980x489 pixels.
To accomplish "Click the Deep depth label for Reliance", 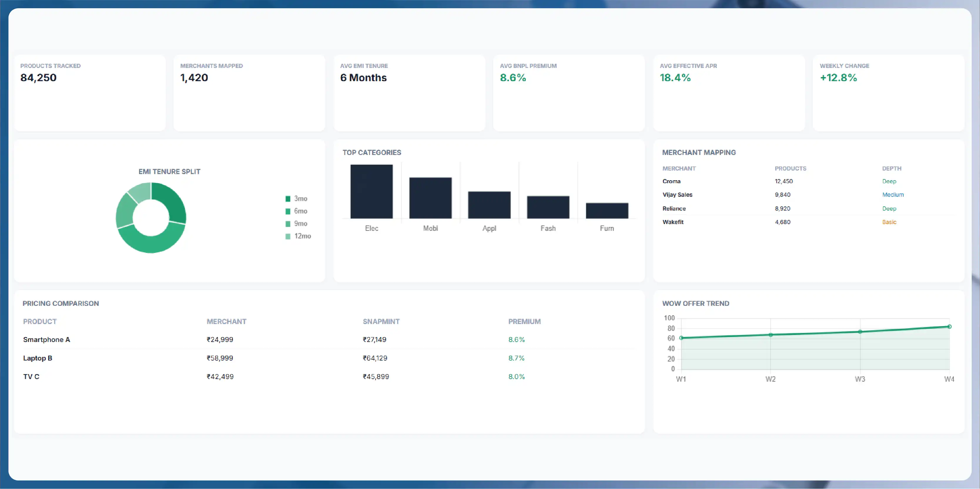I will (889, 208).
